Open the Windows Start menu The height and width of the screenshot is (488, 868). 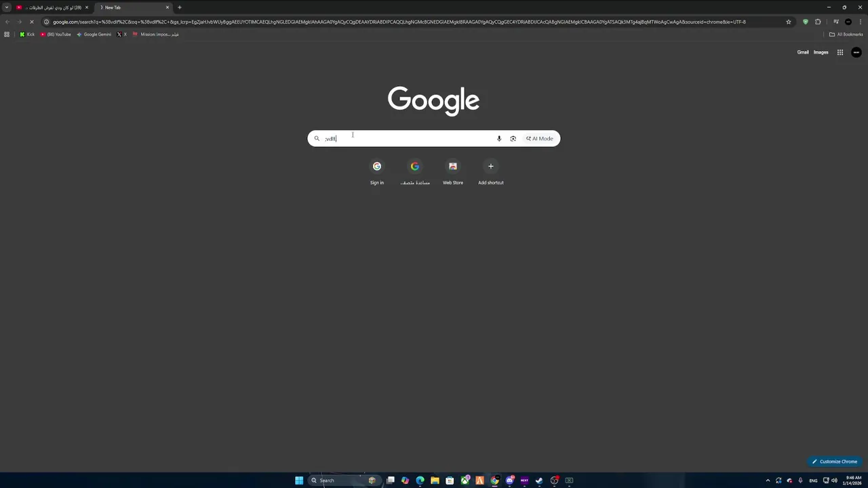coord(299,481)
